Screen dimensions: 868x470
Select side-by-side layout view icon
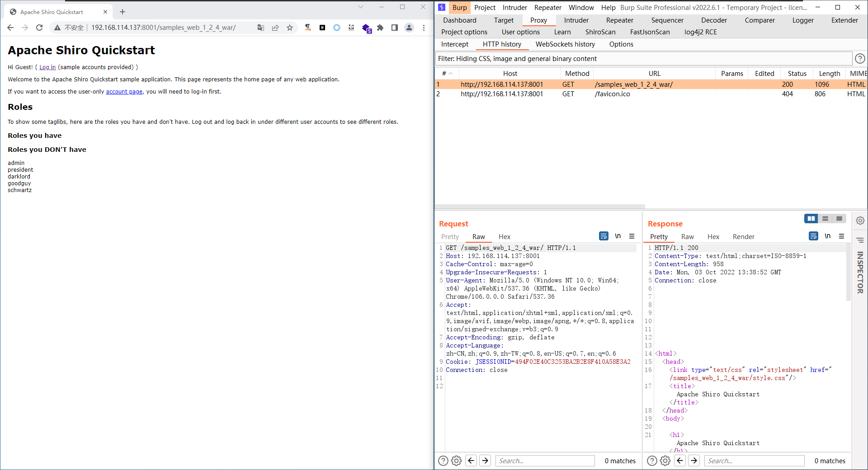pyautogui.click(x=811, y=219)
